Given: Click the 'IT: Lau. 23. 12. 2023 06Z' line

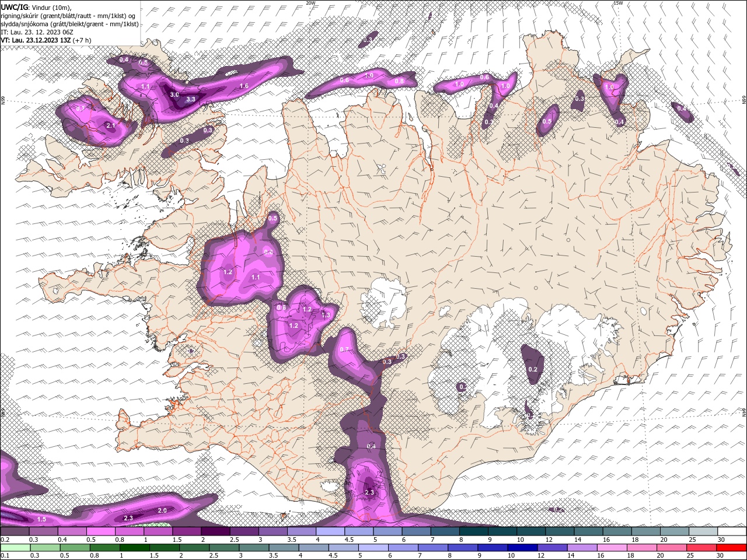Looking at the screenshot, I should (36, 32).
